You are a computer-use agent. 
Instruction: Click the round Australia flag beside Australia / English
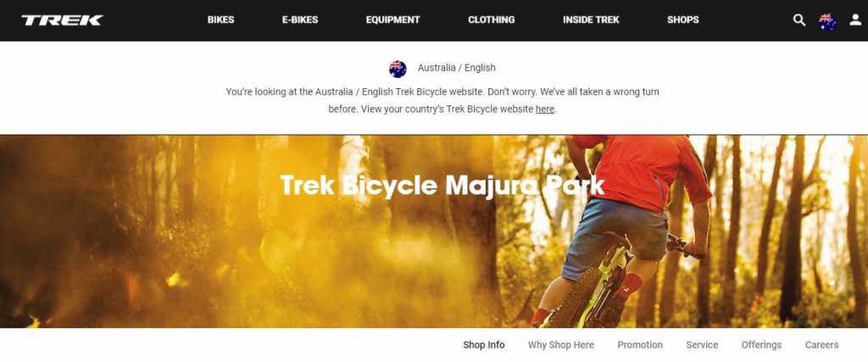point(398,69)
